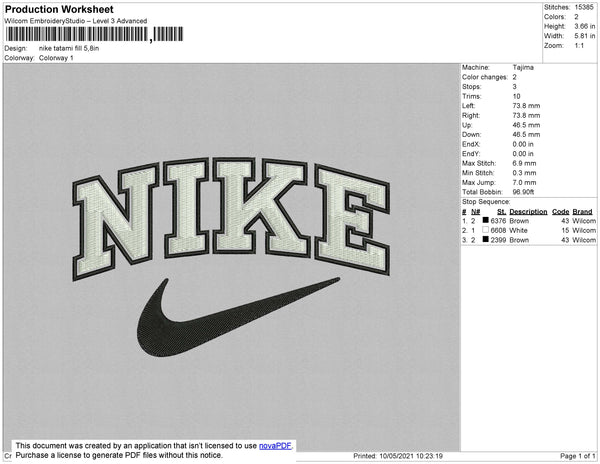Select the design name 'nike tatami fill 5,8in'
Screen dimensions: 600x464
tap(69, 49)
